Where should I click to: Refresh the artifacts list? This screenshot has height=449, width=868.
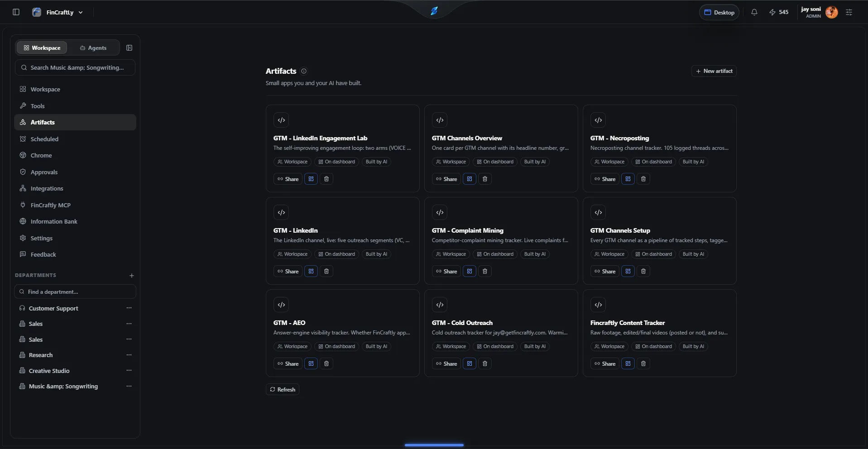tap(283, 389)
